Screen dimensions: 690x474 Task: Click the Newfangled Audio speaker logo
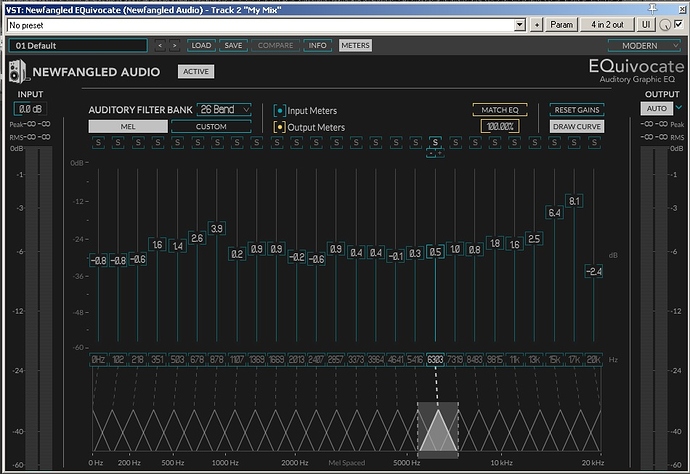coord(18,71)
